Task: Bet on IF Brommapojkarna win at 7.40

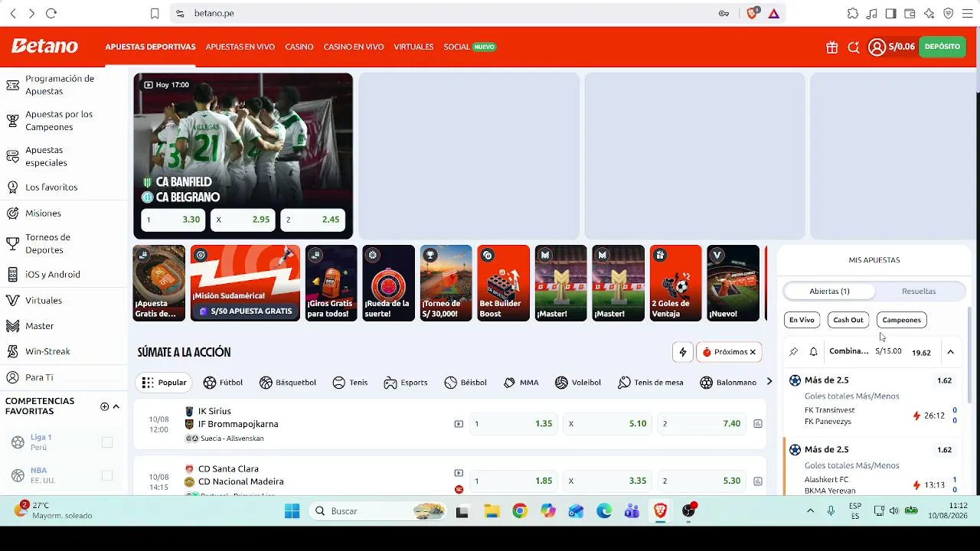Action: pyautogui.click(x=702, y=424)
